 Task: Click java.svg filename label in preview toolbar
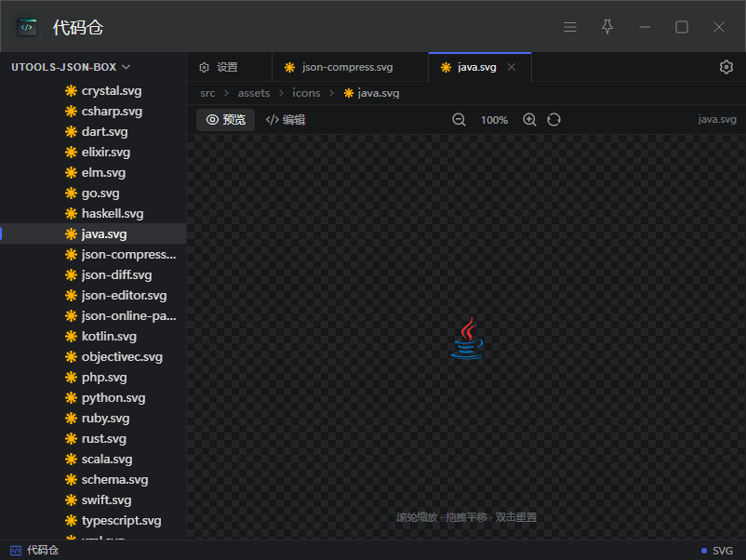(717, 119)
